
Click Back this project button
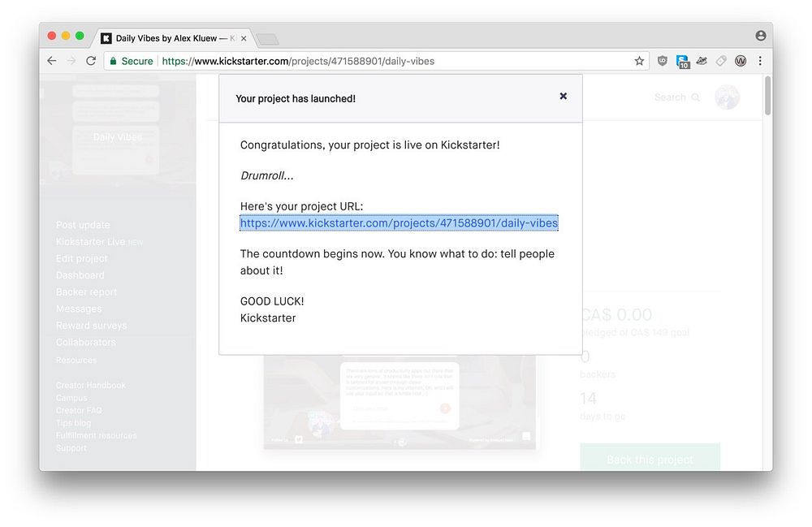[650, 458]
